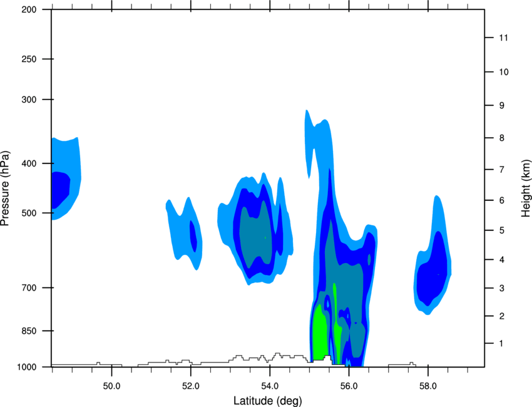
Task: Click the 250 pressure tick label
Action: pyautogui.click(x=29, y=59)
